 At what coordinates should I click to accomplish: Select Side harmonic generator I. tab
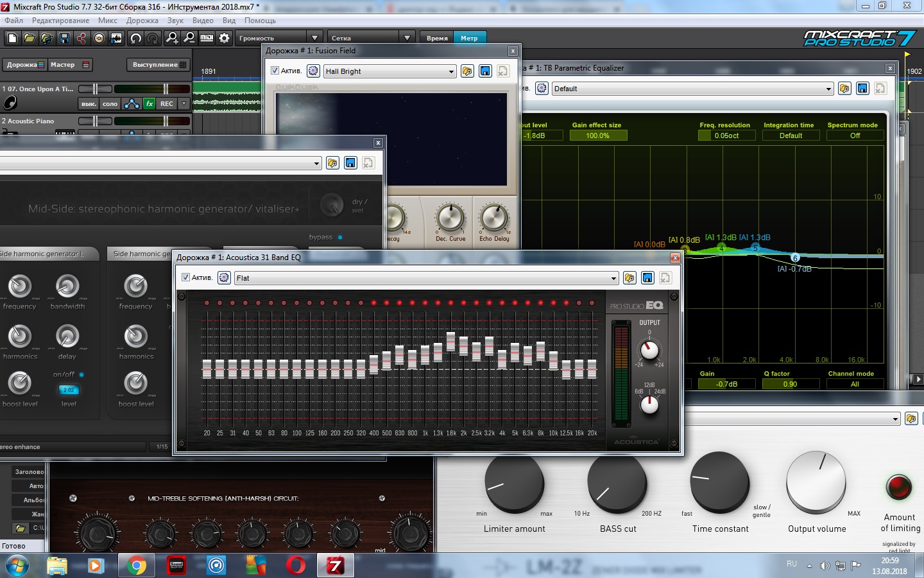tap(49, 254)
